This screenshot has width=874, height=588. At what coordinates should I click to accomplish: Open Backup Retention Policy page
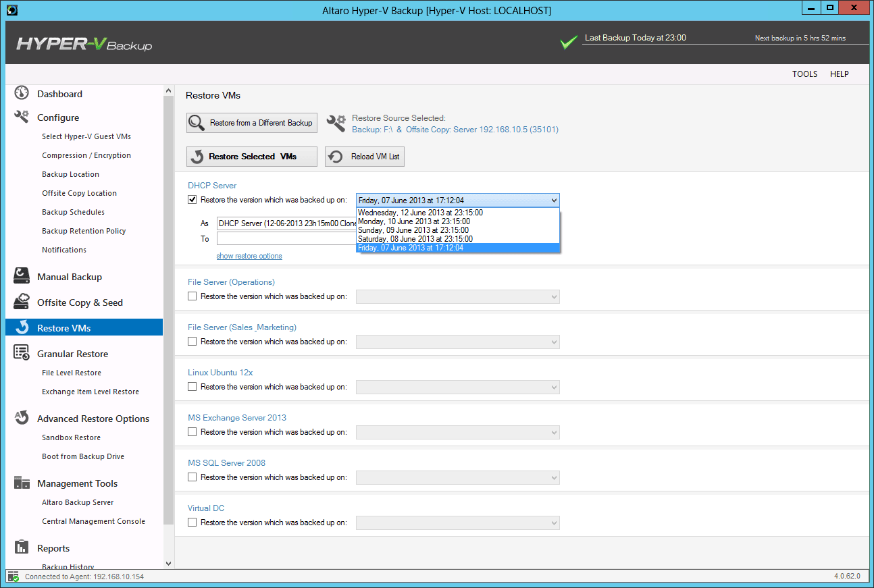(84, 231)
